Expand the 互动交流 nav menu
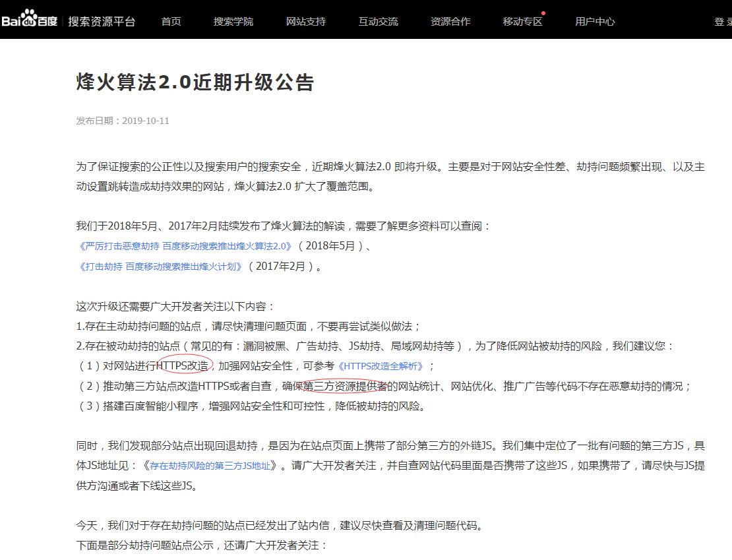The image size is (732, 560). (378, 21)
